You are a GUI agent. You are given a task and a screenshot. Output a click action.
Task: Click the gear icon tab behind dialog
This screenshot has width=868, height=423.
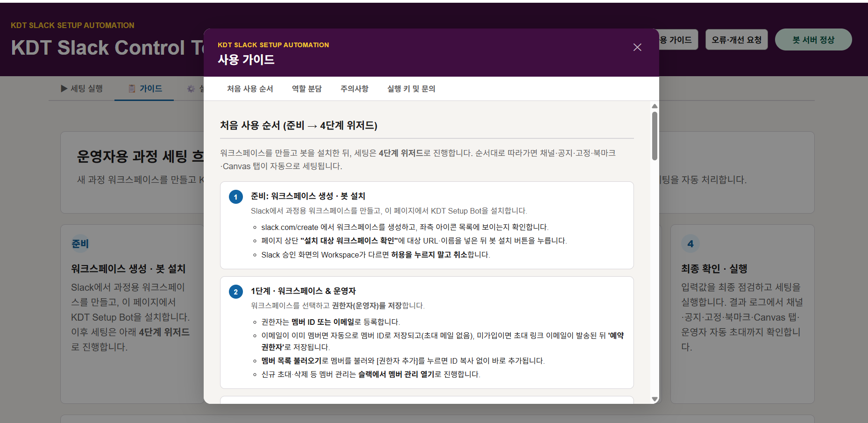(191, 88)
